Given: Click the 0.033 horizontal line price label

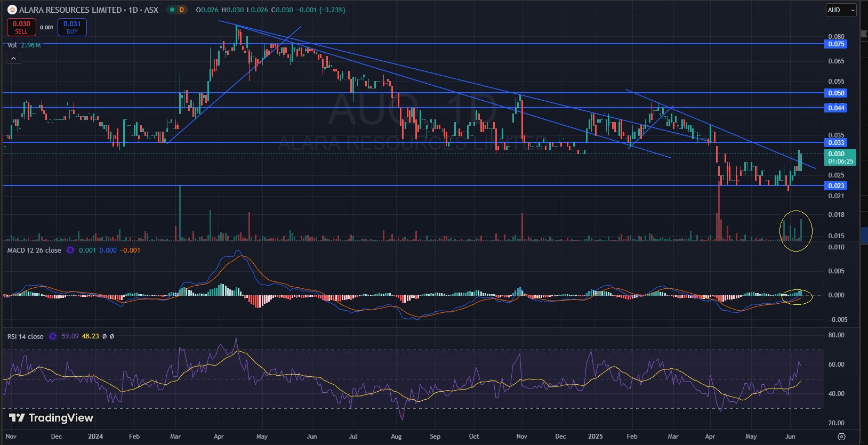Looking at the screenshot, I should click(836, 143).
